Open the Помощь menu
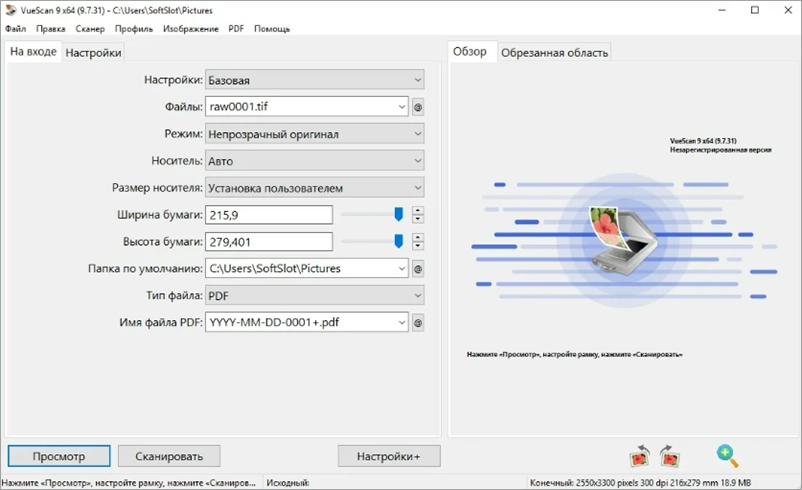 point(272,29)
